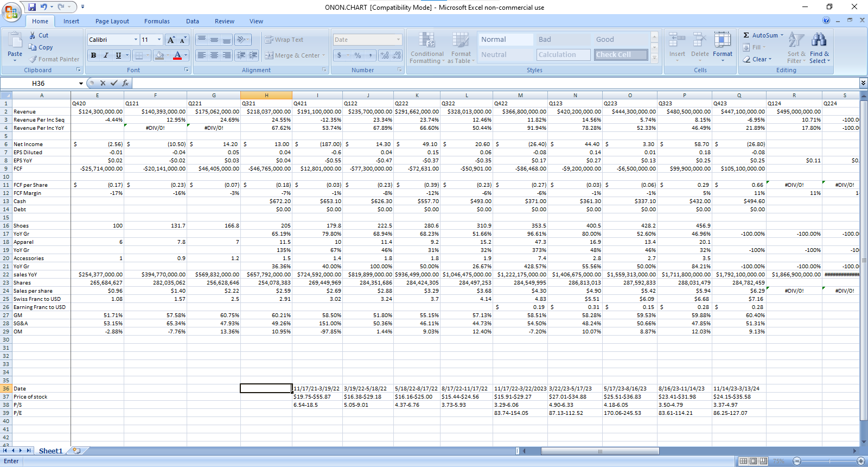The width and height of the screenshot is (868, 467).
Task: Insert function using fx button
Action: (x=125, y=83)
